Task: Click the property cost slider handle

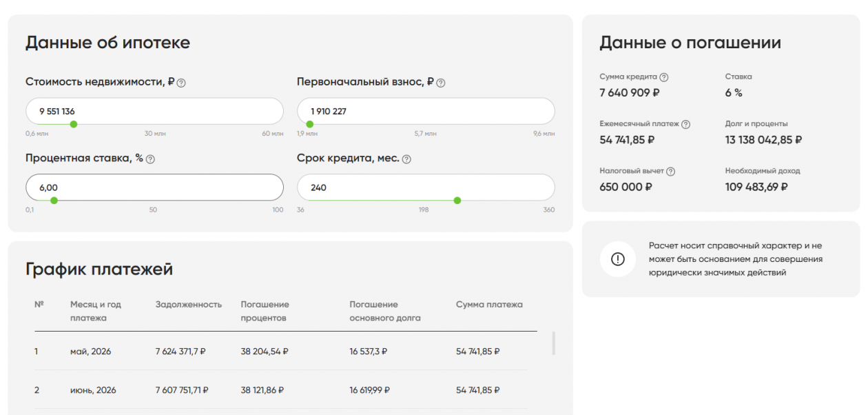Action: (x=74, y=124)
